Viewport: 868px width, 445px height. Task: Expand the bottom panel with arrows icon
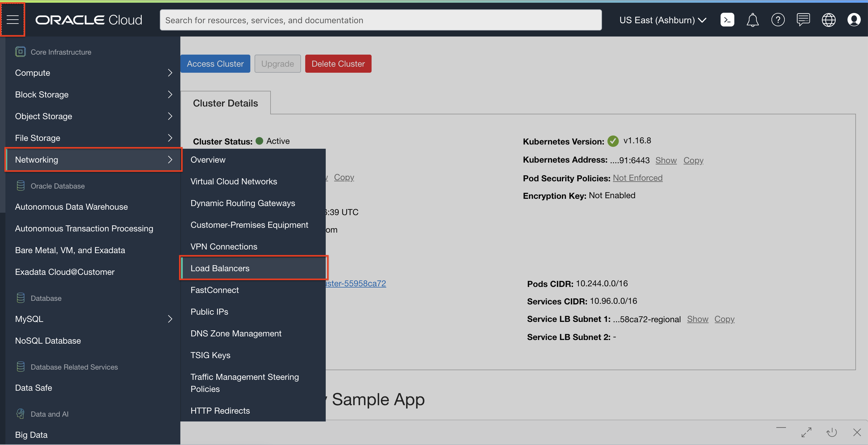pyautogui.click(x=806, y=432)
